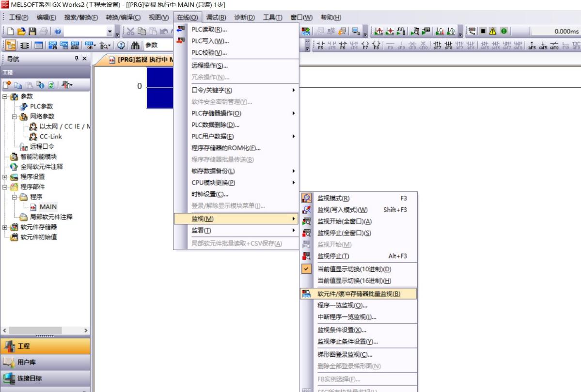The height and width of the screenshot is (392, 581).
Task: Click the blue Help question mark icon
Action: 58,31
